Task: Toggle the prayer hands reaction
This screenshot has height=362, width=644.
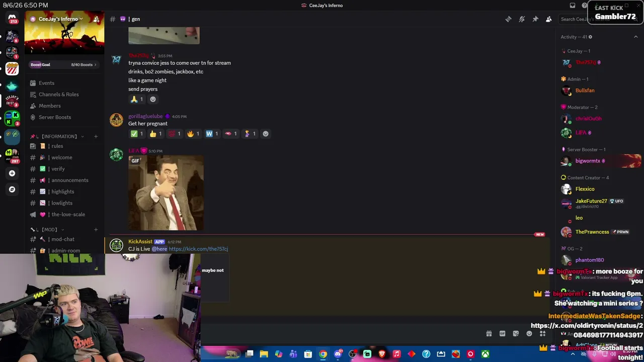Action: [x=137, y=99]
